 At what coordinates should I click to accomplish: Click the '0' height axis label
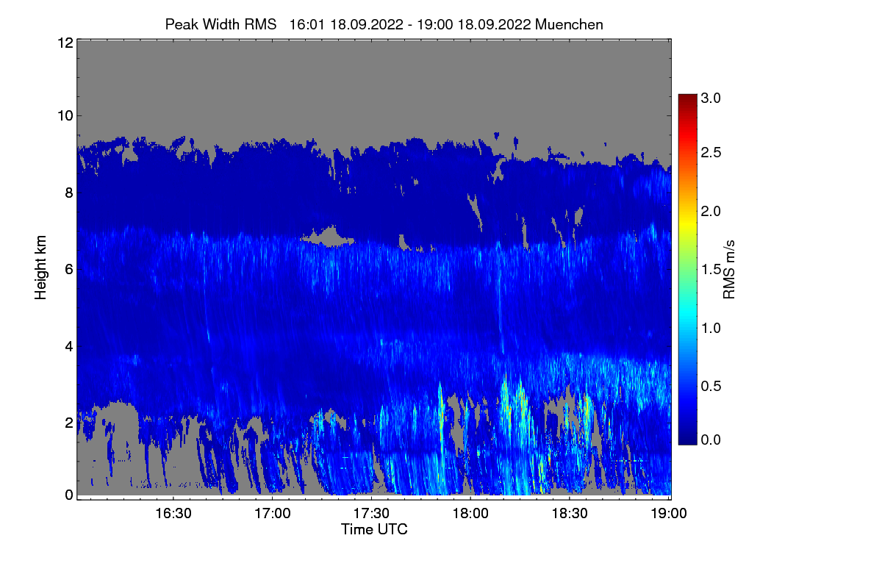pyautogui.click(x=69, y=495)
